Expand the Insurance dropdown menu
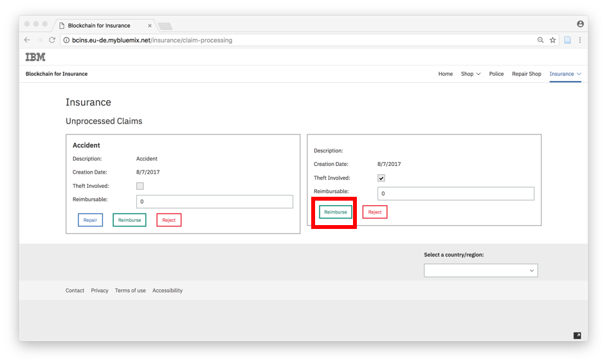Screen dimensions: 607x364 pyautogui.click(x=565, y=74)
